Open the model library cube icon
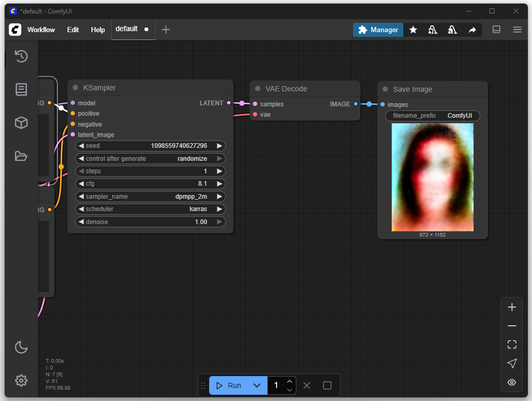The image size is (532, 401). [21, 122]
